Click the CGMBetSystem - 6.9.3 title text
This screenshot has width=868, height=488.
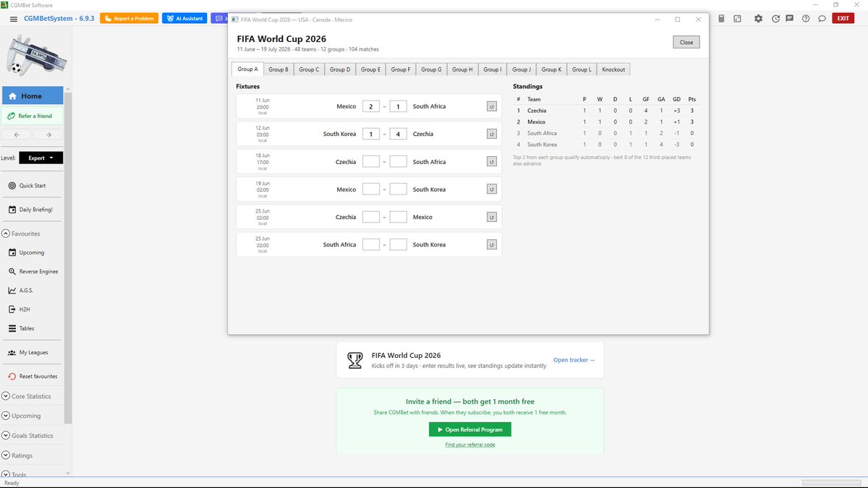click(x=59, y=19)
